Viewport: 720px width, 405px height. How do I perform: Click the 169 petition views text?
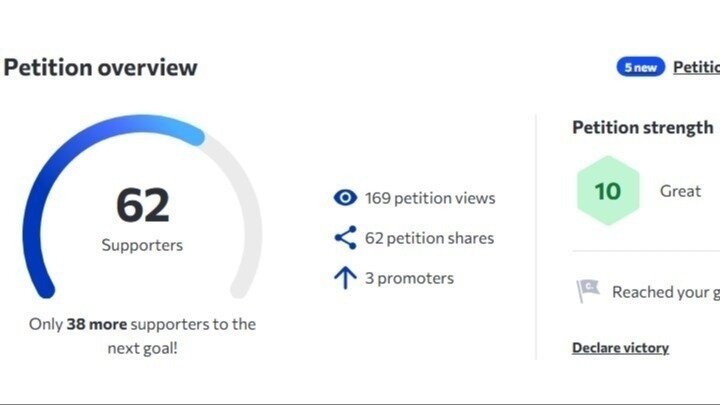coord(430,198)
